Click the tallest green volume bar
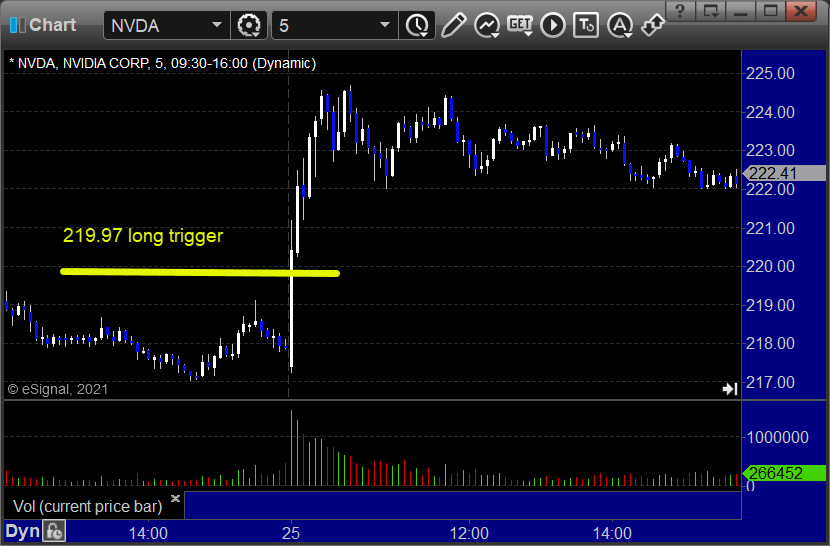This screenshot has height=546, width=830. click(x=291, y=448)
